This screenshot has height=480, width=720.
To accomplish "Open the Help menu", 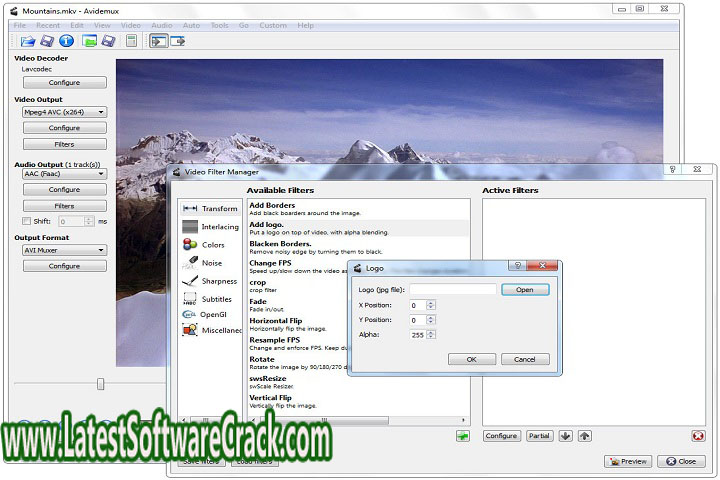I will click(x=305, y=25).
